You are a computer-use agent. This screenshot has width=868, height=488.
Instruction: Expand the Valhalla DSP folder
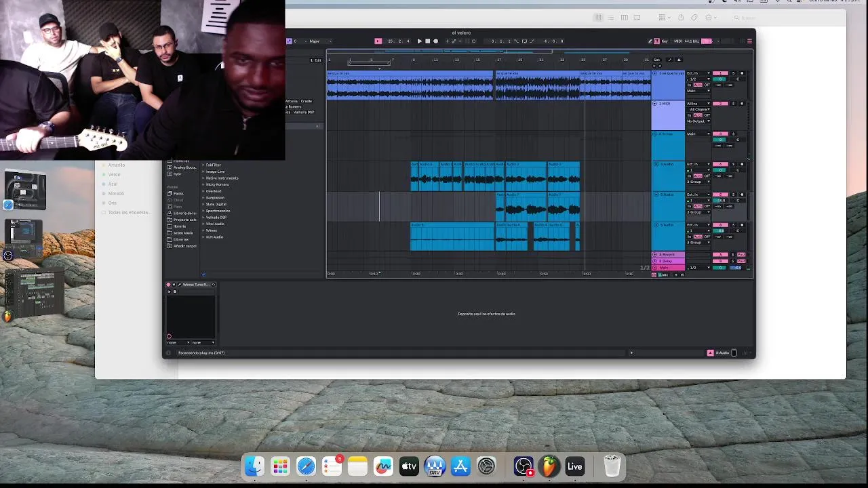203,218
